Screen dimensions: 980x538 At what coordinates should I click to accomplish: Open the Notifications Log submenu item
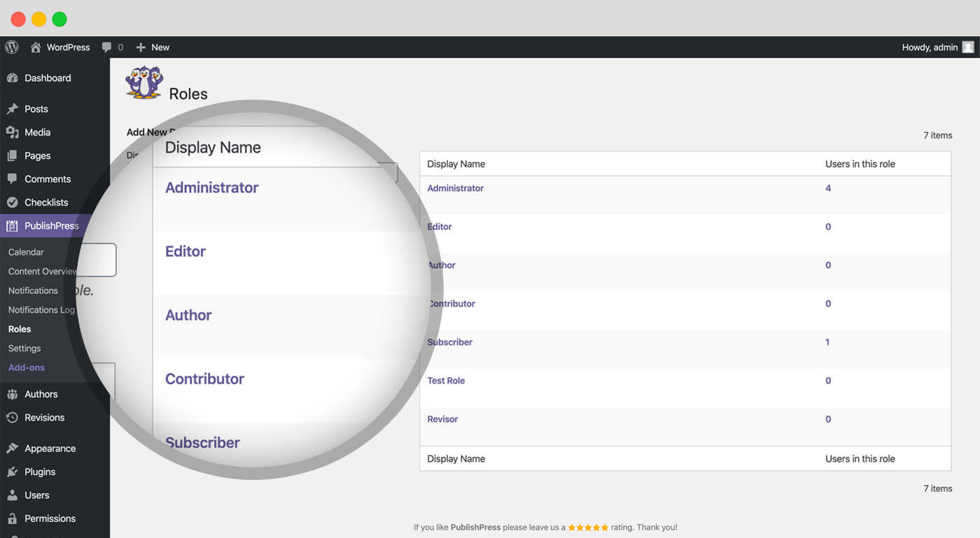41,310
